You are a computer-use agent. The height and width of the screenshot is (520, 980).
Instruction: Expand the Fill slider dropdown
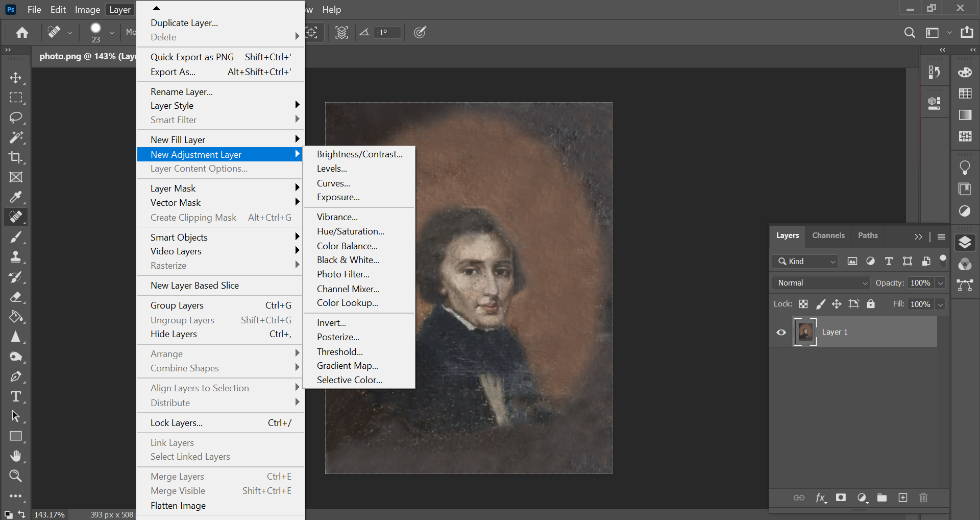[941, 304]
